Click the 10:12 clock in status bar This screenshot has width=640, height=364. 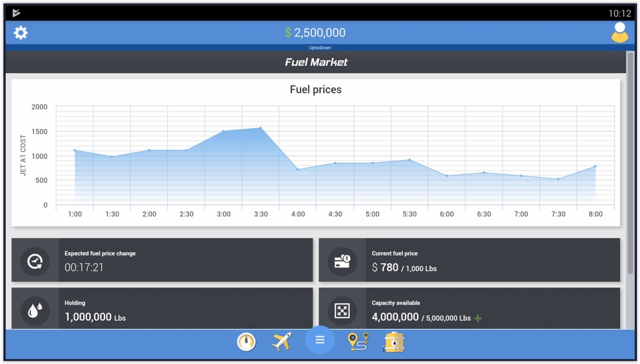coord(619,13)
